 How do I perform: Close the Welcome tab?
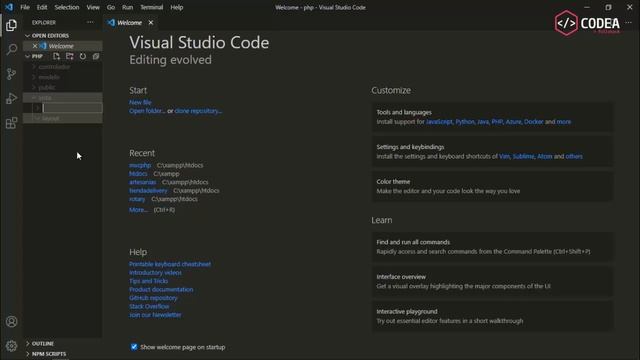click(x=151, y=22)
